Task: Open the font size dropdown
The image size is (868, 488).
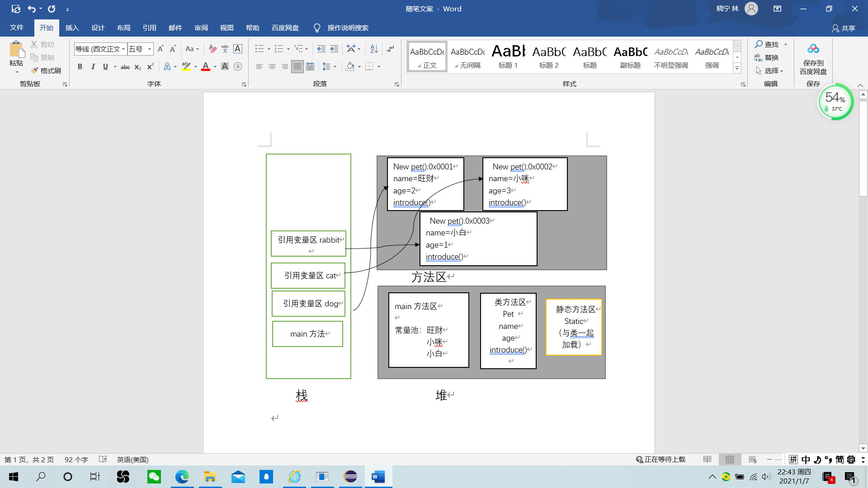Action: (150, 49)
